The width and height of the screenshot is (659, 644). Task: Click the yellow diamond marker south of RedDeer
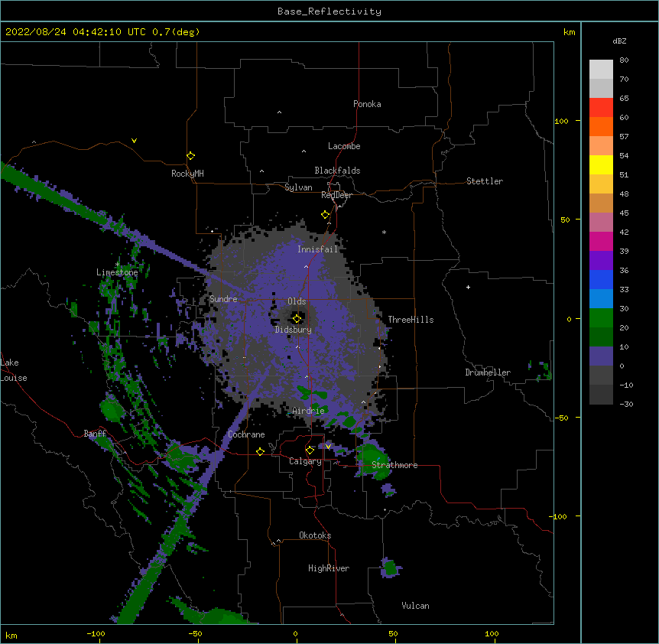pos(326,215)
